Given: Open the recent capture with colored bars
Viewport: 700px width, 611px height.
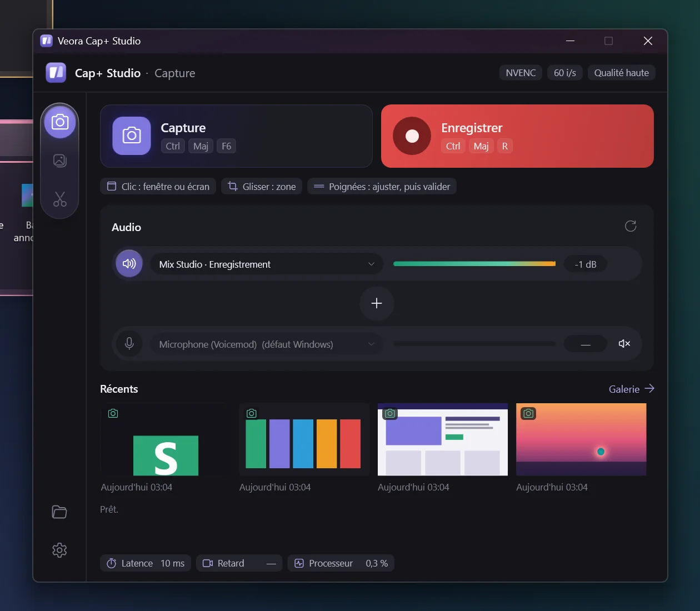Looking at the screenshot, I should click(x=304, y=439).
